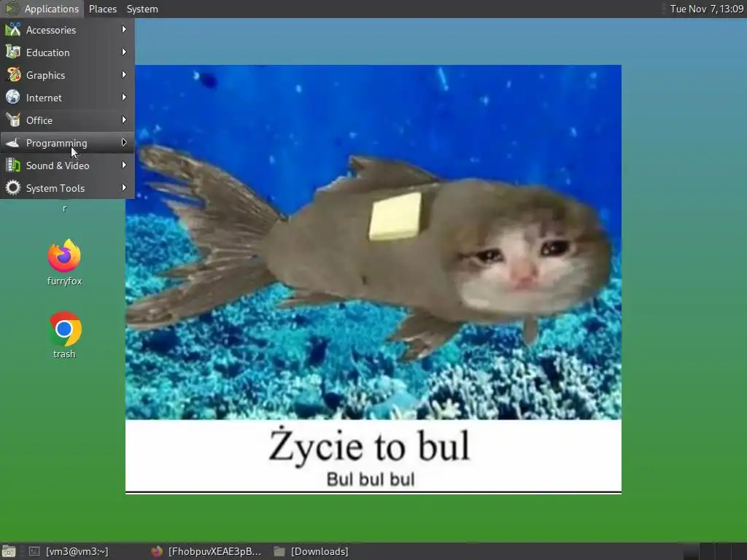Click the 'furryfox' icon label text
The height and width of the screenshot is (560, 747).
64,281
